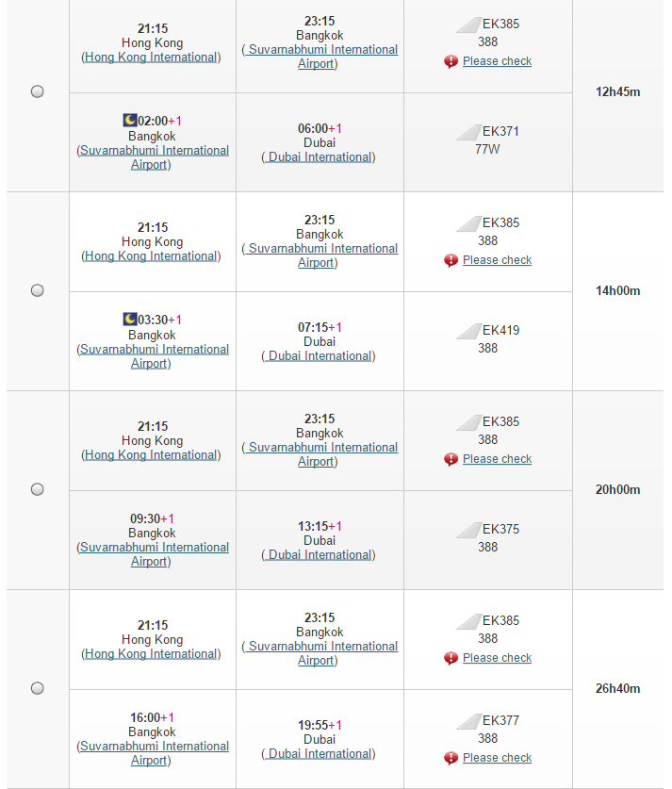Image resolution: width=672 pixels, height=789 pixels.
Task: Open Please check link in 14h00m itinerary
Action: 497,260
